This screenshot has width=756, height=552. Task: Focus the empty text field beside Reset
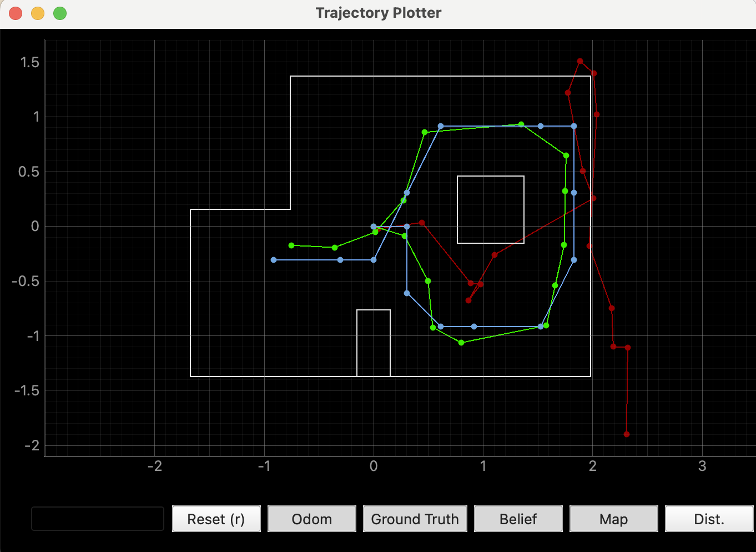pos(98,519)
